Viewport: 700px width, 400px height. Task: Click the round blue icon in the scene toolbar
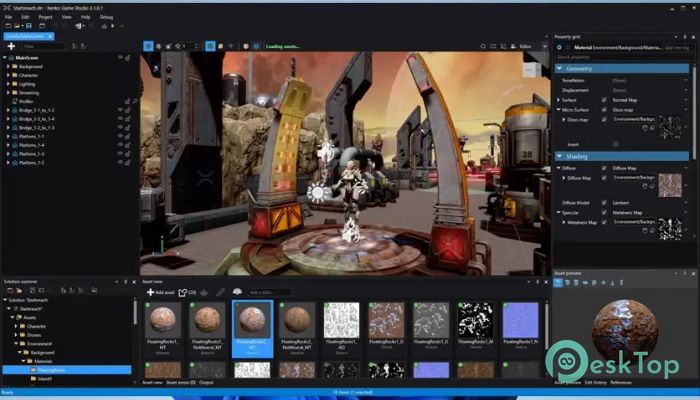[256, 46]
